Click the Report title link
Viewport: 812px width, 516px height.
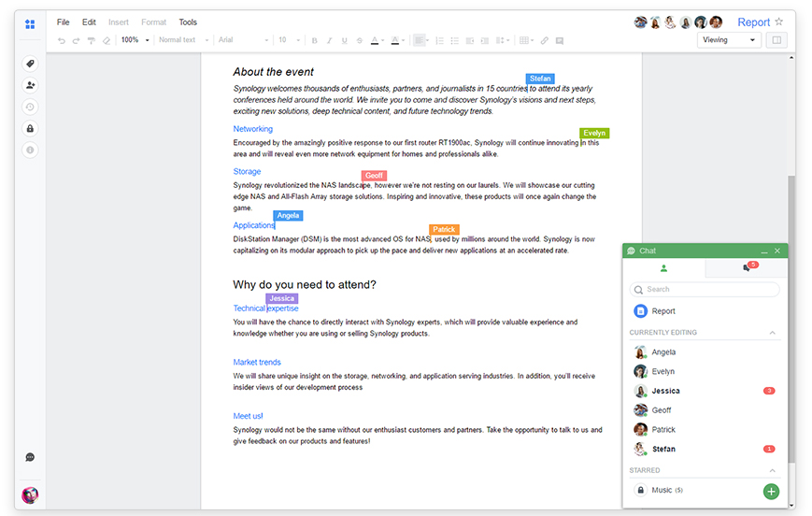753,22
